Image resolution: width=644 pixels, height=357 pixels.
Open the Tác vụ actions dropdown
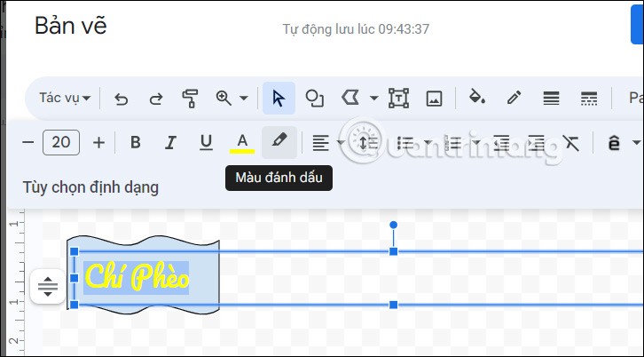65,98
